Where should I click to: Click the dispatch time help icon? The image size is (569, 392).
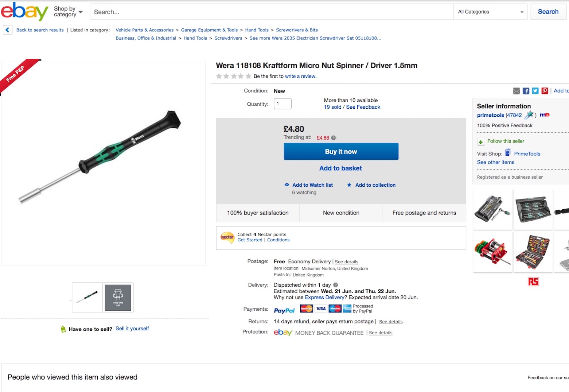335,285
